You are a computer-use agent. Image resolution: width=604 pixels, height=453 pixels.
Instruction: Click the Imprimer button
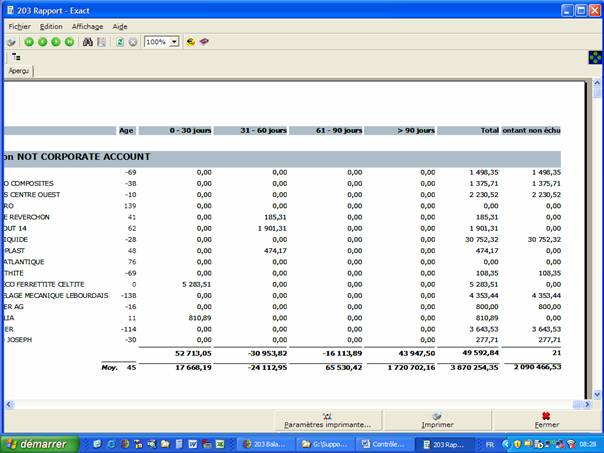pos(436,420)
